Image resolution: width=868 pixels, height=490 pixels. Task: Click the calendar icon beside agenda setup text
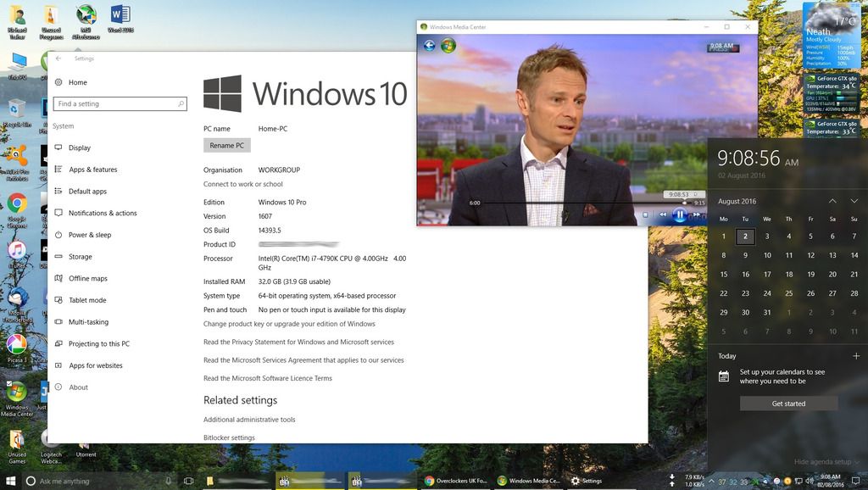coord(724,377)
